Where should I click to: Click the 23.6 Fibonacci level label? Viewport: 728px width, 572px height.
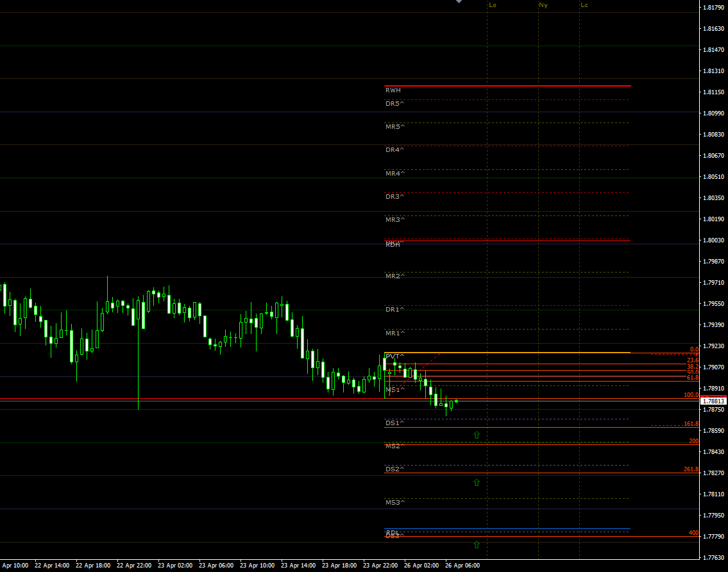coord(693,360)
